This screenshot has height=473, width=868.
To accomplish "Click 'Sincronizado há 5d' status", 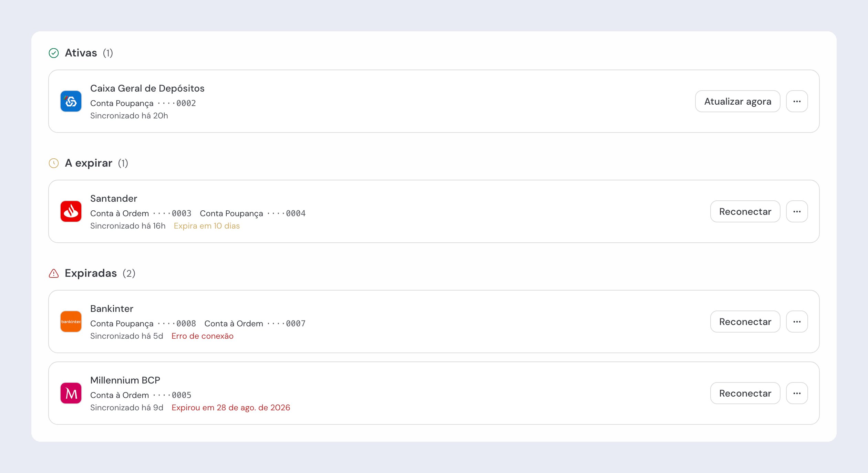I will coord(127,336).
